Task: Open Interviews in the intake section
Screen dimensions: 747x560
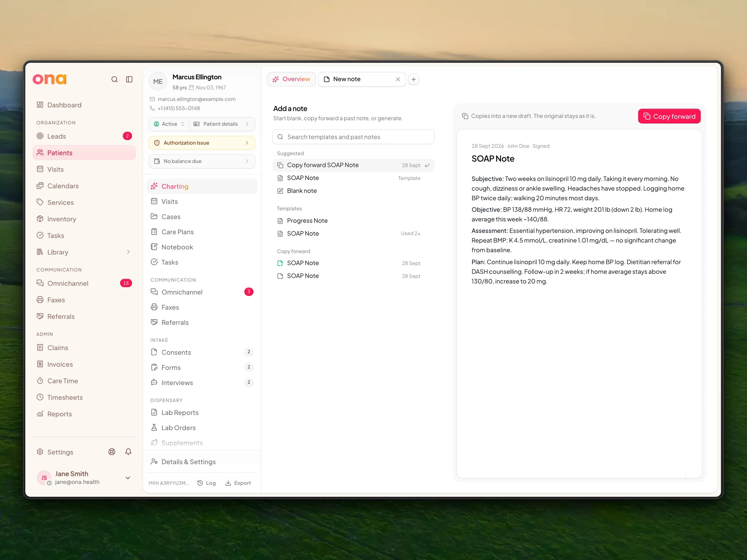Action: tap(202, 383)
